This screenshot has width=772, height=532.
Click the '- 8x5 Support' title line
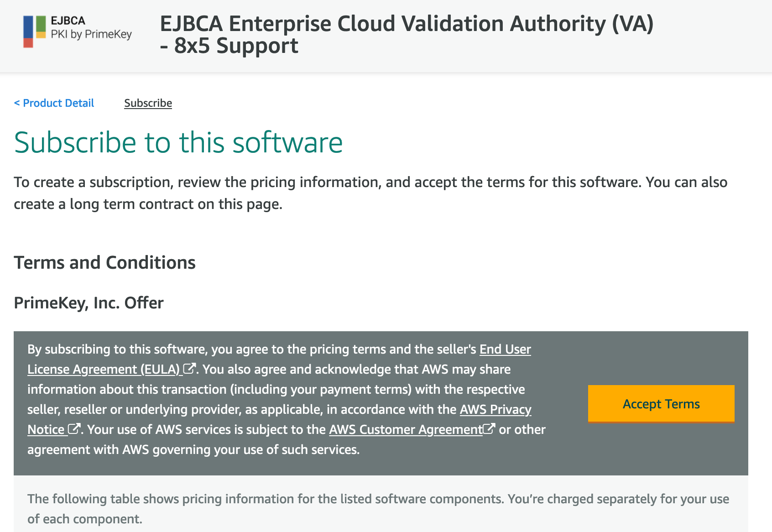230,46
